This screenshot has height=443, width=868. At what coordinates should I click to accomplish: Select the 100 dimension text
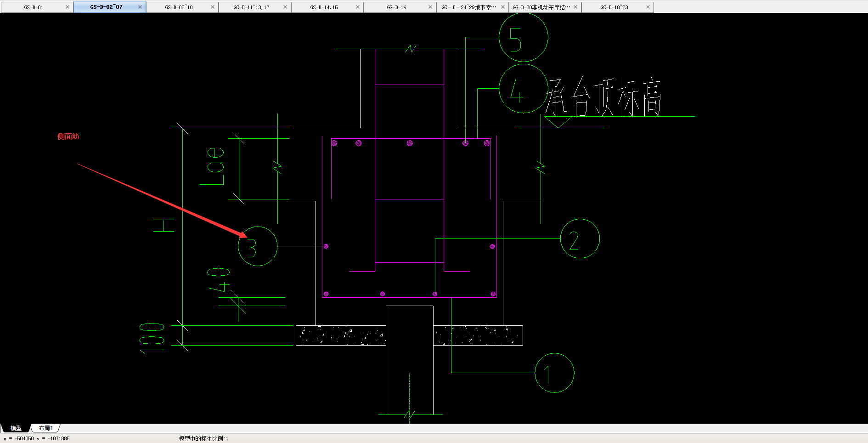point(152,339)
